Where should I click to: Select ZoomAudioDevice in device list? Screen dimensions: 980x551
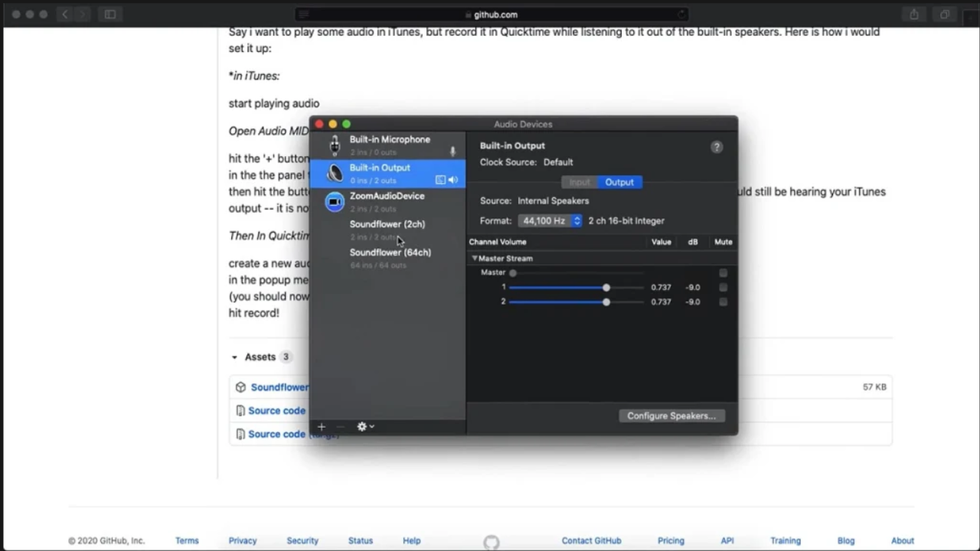click(x=387, y=201)
